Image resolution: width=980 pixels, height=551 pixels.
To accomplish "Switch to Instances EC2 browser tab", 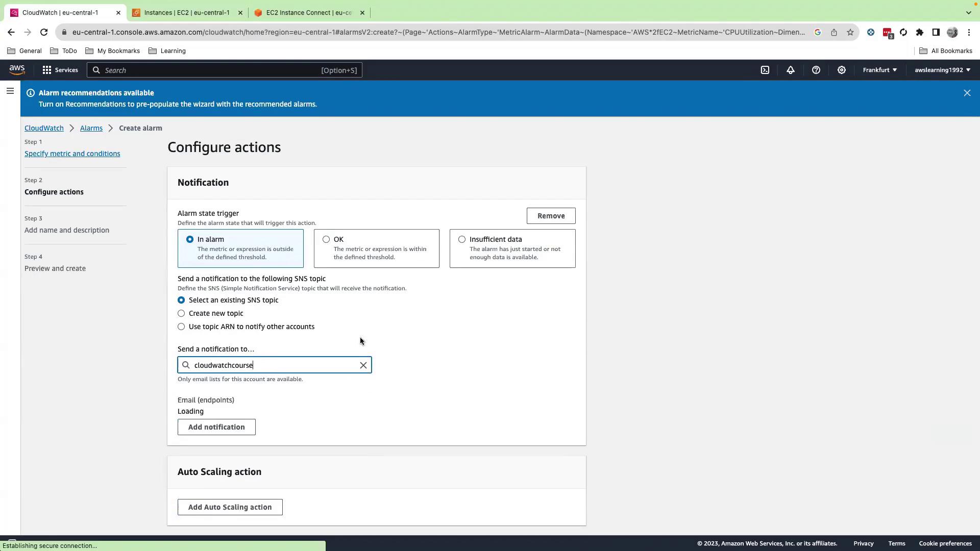I will click(186, 12).
